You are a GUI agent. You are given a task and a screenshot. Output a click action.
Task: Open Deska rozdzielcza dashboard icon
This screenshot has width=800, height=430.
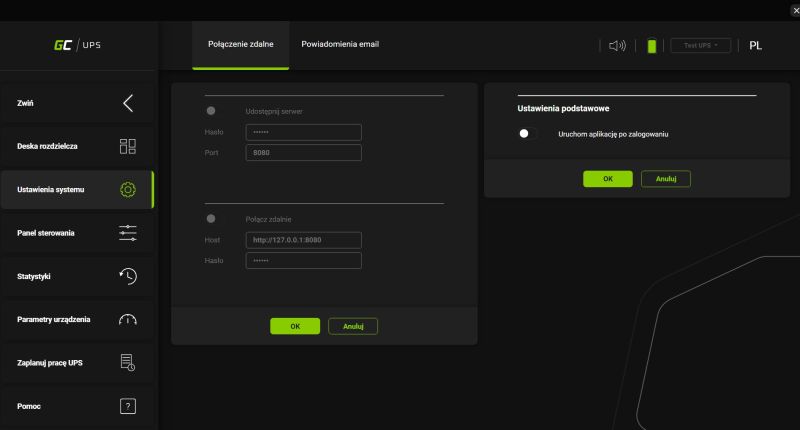[x=128, y=146]
